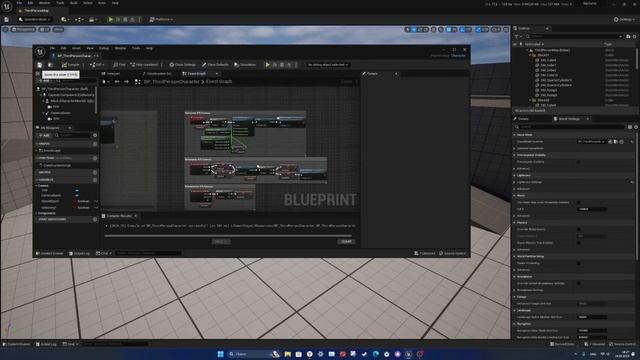
Task: Click the Simulation button in Blueprint toolbar
Action: click(245, 64)
